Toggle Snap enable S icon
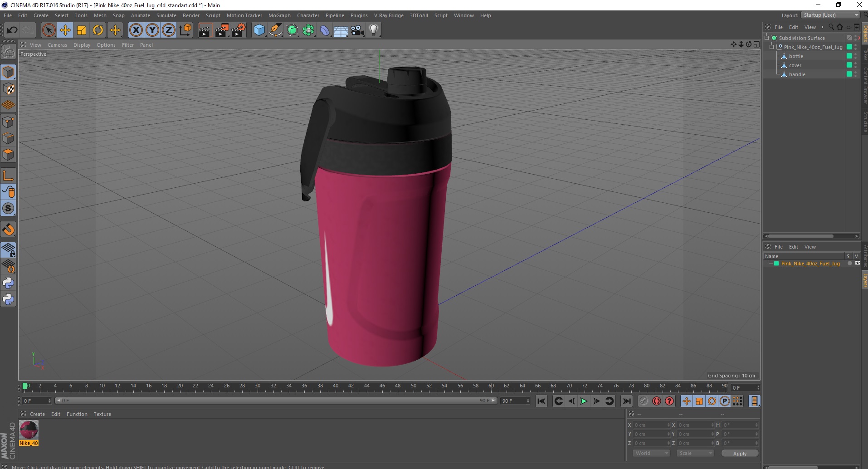 [x=8, y=208]
